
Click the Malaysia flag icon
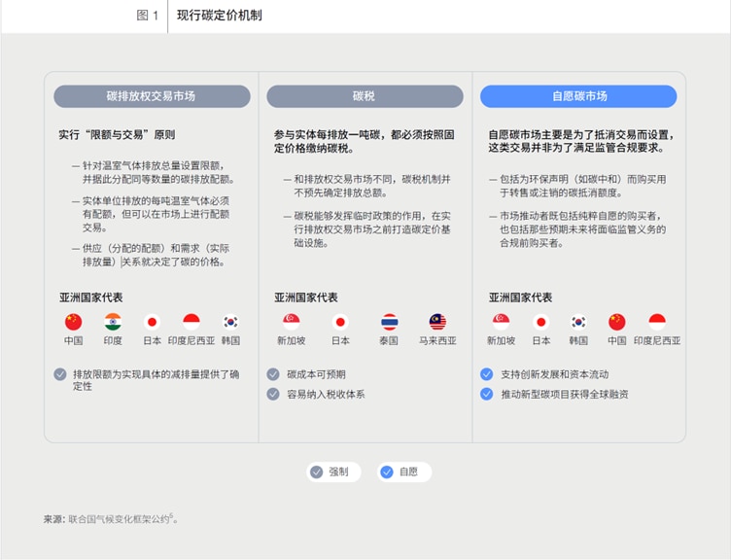point(437,322)
